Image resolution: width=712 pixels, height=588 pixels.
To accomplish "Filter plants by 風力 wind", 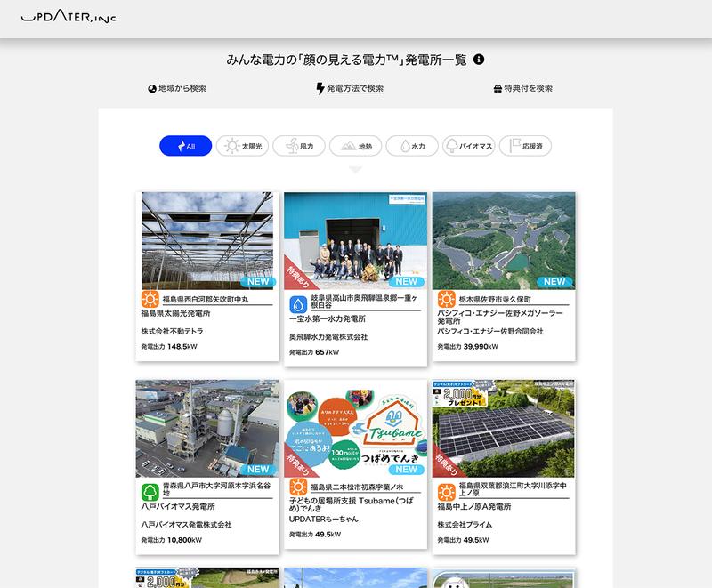I will [x=299, y=146].
